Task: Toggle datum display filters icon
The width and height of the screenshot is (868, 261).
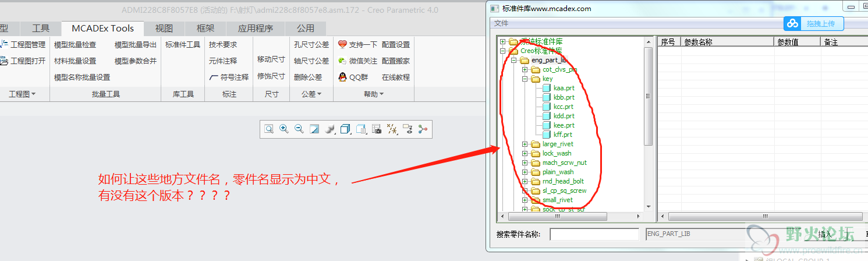Action: pyautogui.click(x=392, y=129)
